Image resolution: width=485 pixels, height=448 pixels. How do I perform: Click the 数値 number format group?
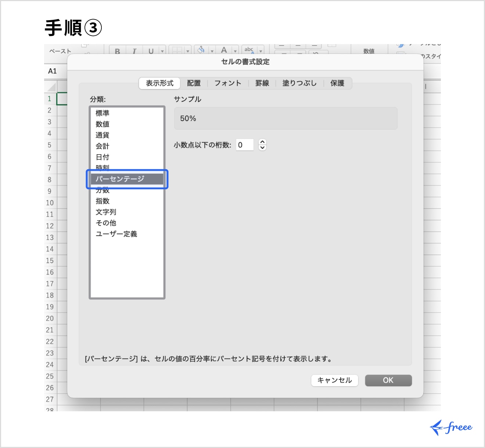click(x=369, y=51)
